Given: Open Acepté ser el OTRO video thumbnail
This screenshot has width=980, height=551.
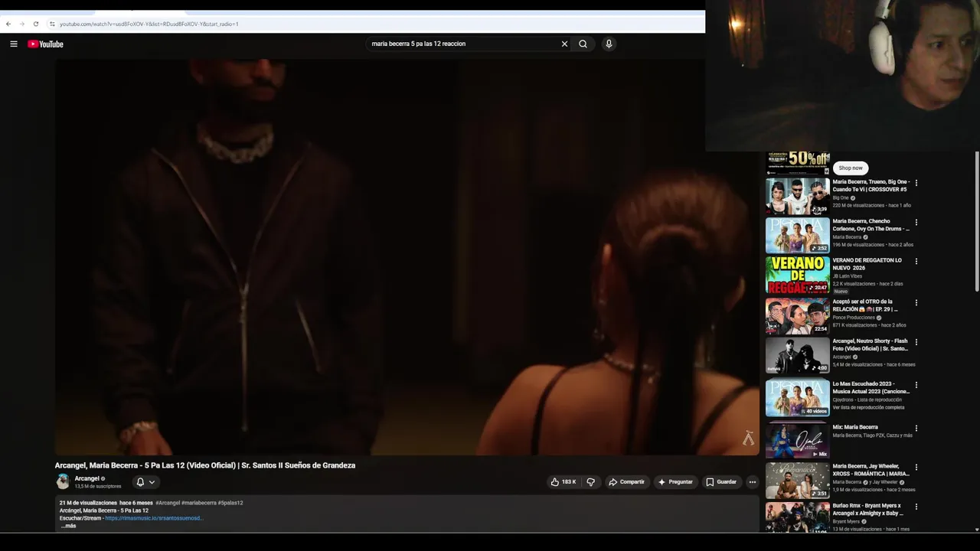Looking at the screenshot, I should pyautogui.click(x=798, y=316).
